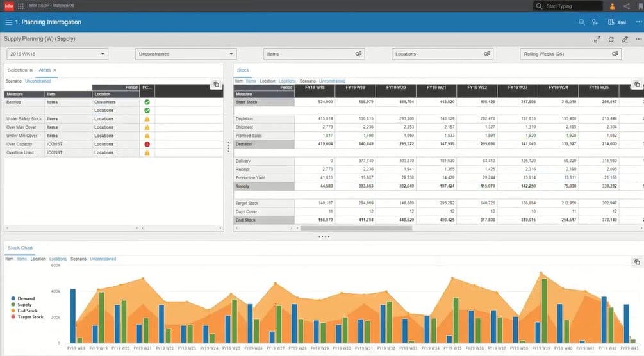Click the Unconstrained scenario link in Alerts panel
Viewport: 644px width, 356px height.
(38, 81)
